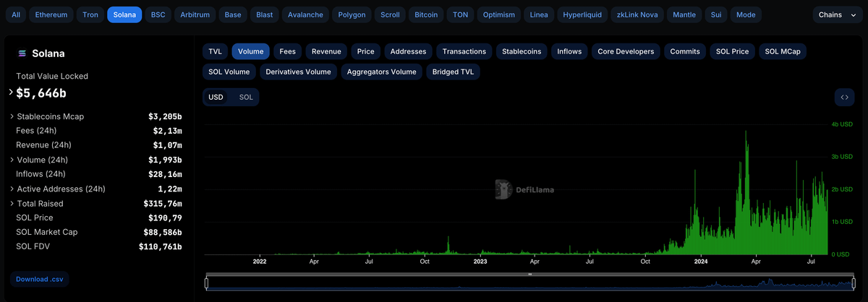Click the SOL Price value $190,79
Screen dimensions: 868x302
[x=165, y=217]
